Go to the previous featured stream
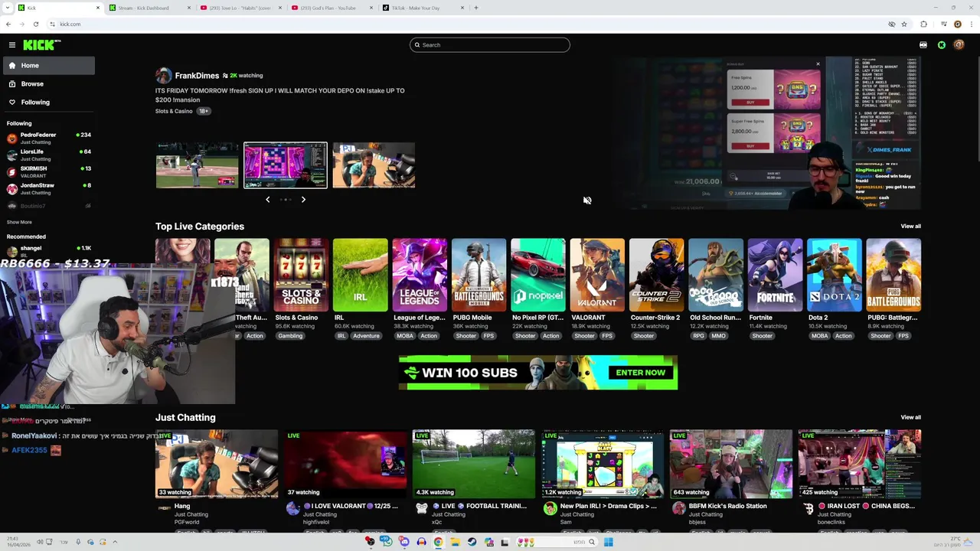Image resolution: width=980 pixels, height=551 pixels. (x=267, y=200)
